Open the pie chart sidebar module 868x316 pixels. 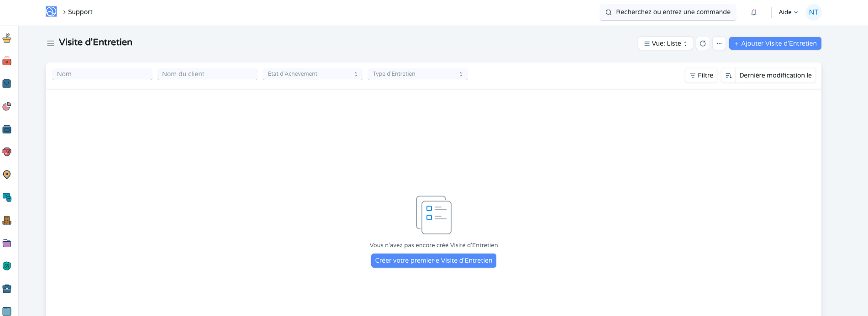coord(7,106)
